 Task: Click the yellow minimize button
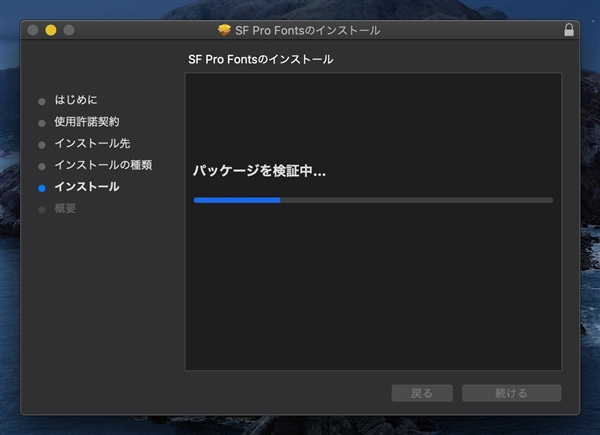(x=51, y=30)
